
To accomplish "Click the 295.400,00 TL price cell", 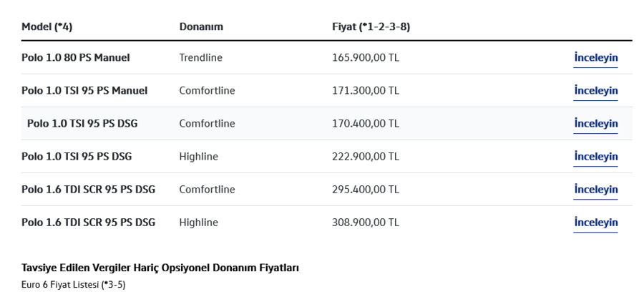I will [x=365, y=190].
